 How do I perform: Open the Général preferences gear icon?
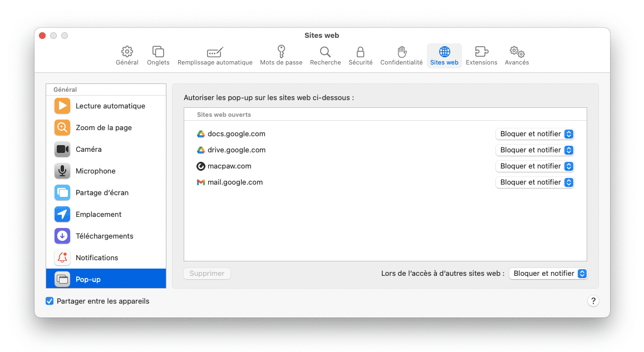[127, 52]
